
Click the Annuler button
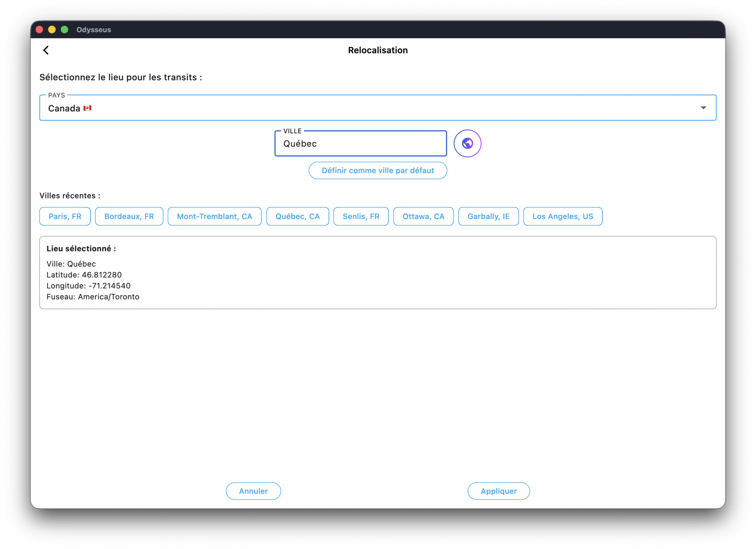click(253, 491)
